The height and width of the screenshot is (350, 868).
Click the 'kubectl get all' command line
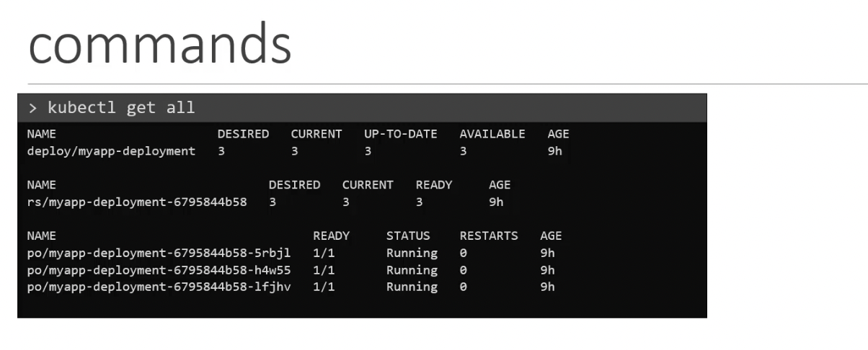click(362, 108)
